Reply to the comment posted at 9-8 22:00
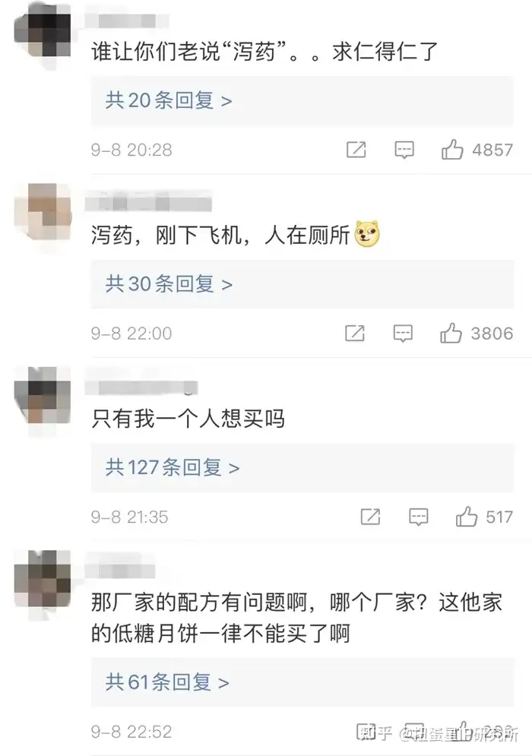 (x=403, y=333)
